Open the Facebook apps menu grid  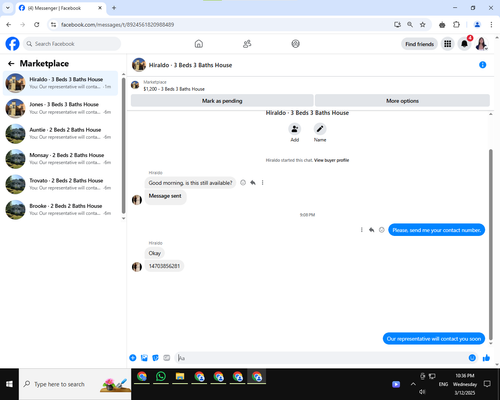click(448, 44)
